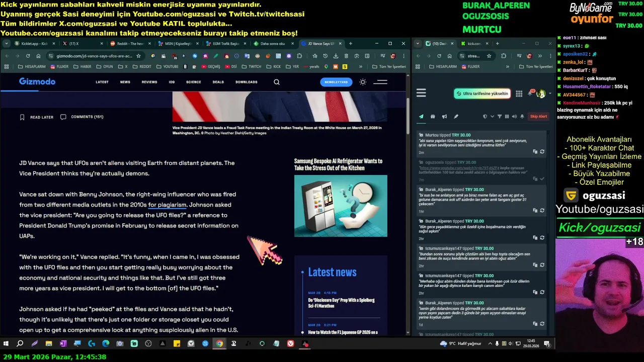Select paper plane activity feed tab
Screen dimensions: 644x362
pos(421,117)
